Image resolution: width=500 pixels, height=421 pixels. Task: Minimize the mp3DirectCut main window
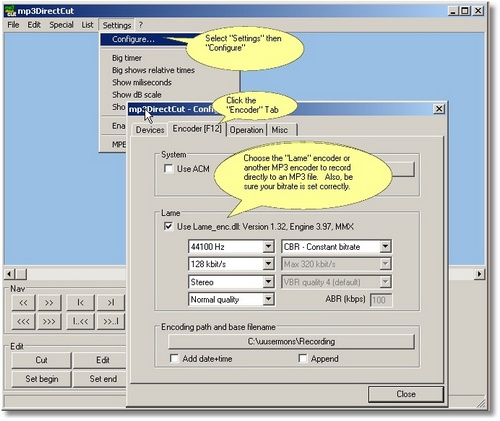(452, 11)
